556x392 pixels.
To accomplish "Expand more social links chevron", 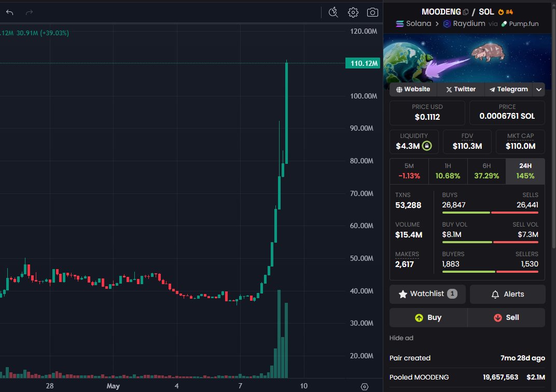I will [538, 89].
